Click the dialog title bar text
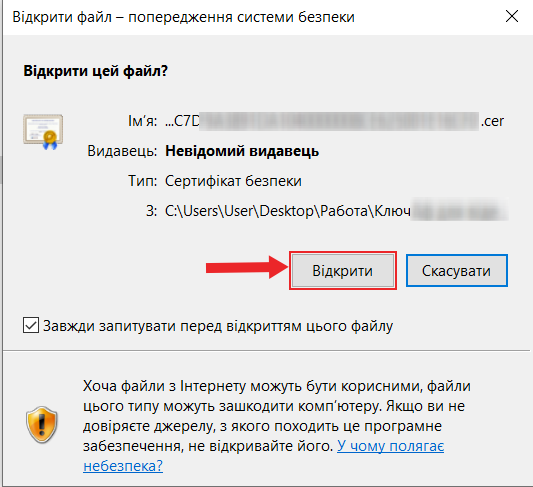Screen dimensions: 533x487 coord(184,17)
